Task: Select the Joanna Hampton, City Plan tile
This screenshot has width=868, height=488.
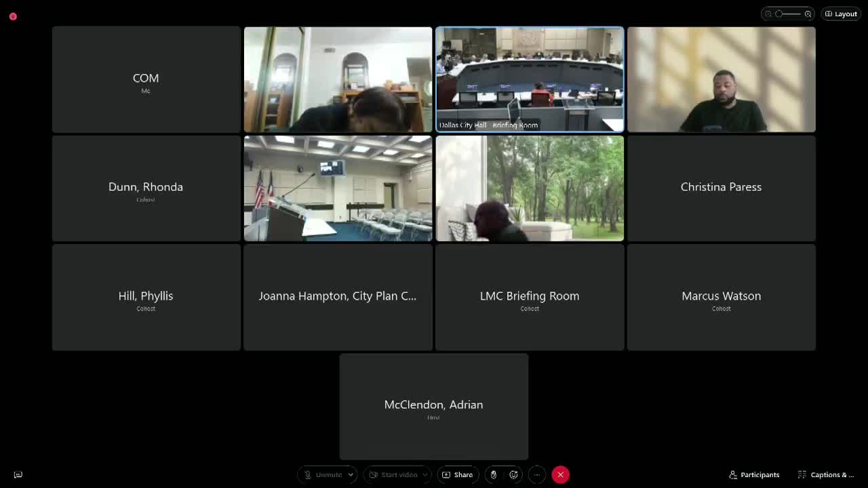Action: click(x=338, y=297)
